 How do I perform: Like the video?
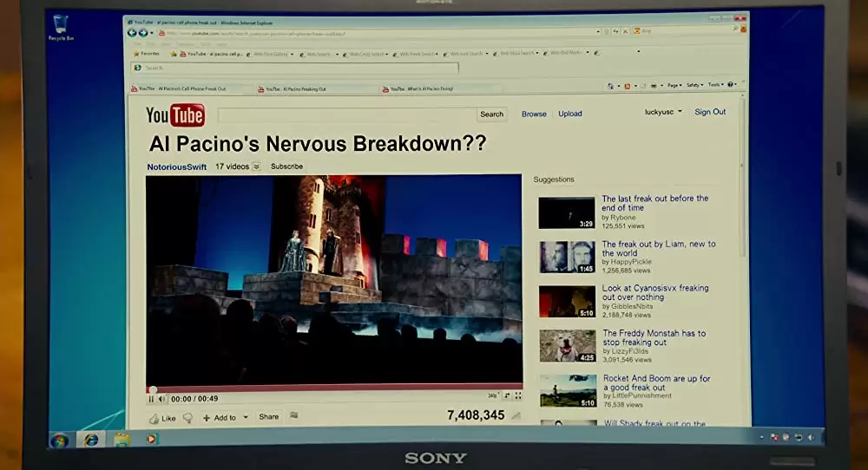(162, 418)
